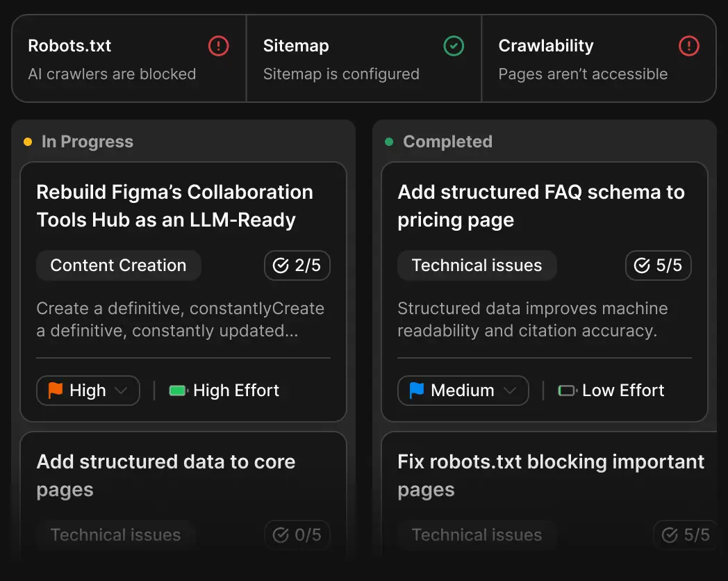Screen dimensions: 728x581
Task: Click the yellow In Progress status dot
Action: (x=28, y=142)
